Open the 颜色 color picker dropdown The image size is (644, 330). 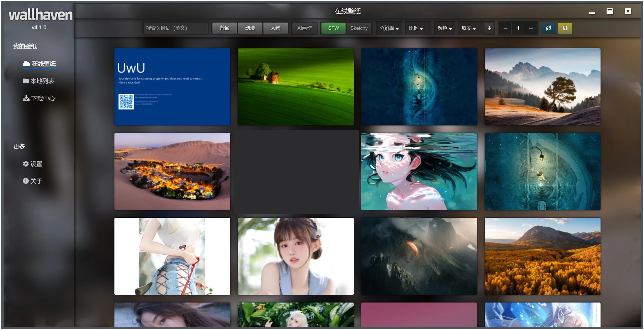444,28
